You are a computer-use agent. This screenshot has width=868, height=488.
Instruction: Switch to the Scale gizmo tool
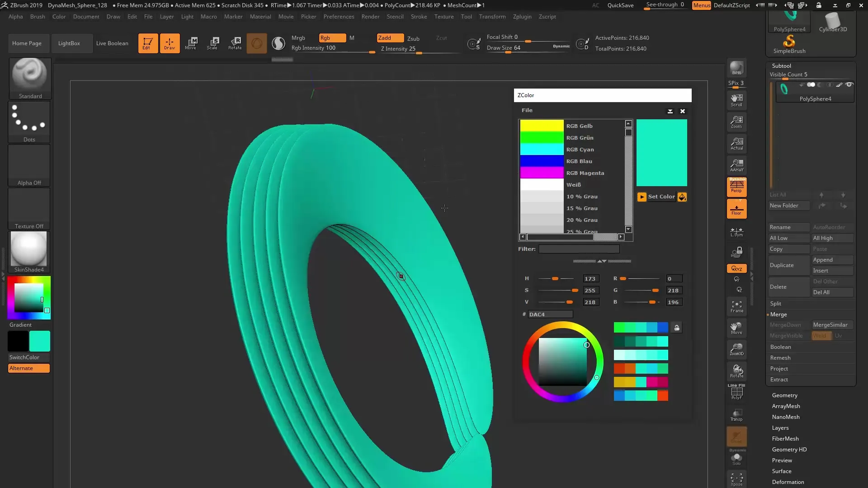click(213, 43)
